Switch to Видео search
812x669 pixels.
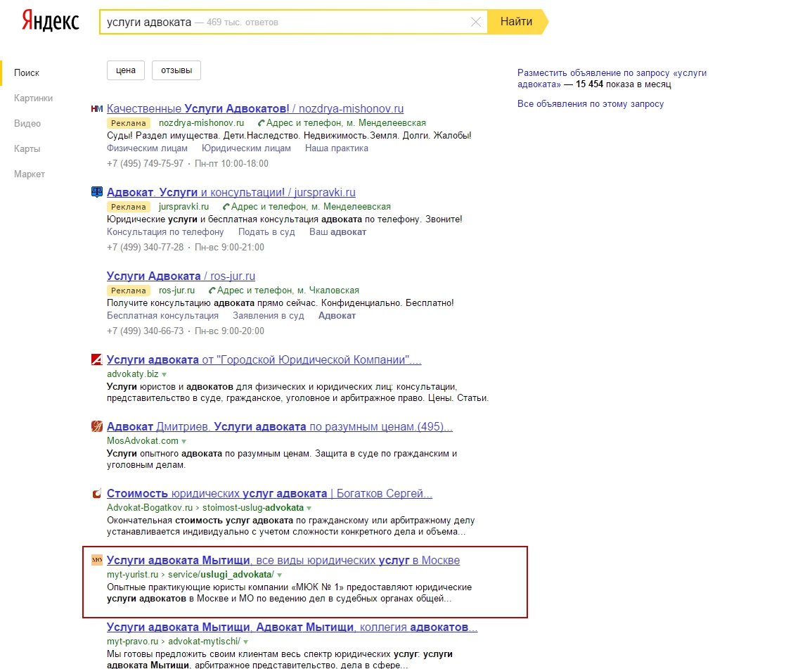27,124
